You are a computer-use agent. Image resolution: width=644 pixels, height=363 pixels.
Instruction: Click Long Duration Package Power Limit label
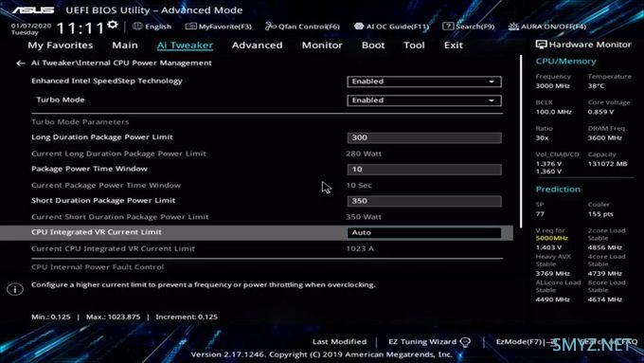(102, 136)
